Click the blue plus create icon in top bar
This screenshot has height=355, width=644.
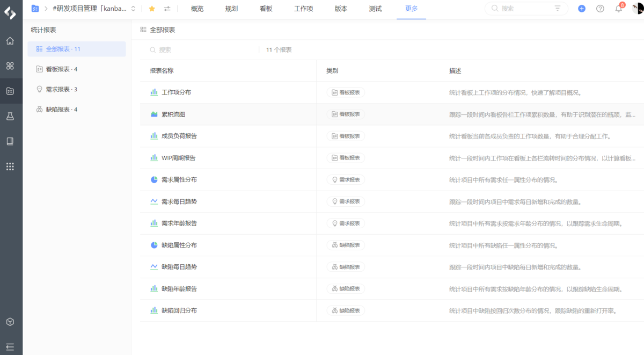pos(581,8)
